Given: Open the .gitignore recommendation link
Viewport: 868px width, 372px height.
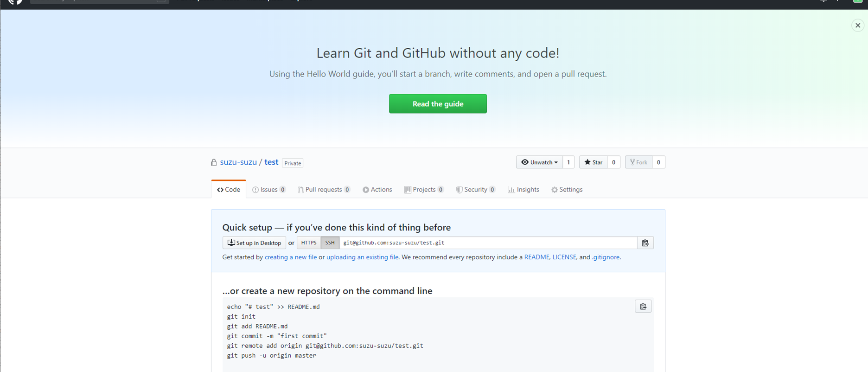Looking at the screenshot, I should (x=606, y=257).
